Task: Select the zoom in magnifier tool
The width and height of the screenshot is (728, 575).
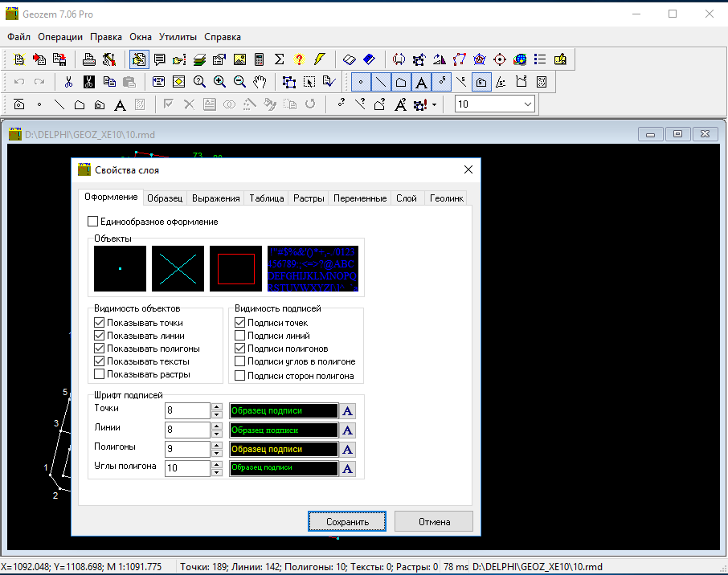Action: point(219,82)
